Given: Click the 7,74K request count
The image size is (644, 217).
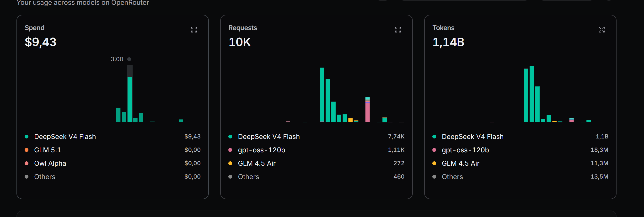Looking at the screenshot, I should (x=396, y=136).
